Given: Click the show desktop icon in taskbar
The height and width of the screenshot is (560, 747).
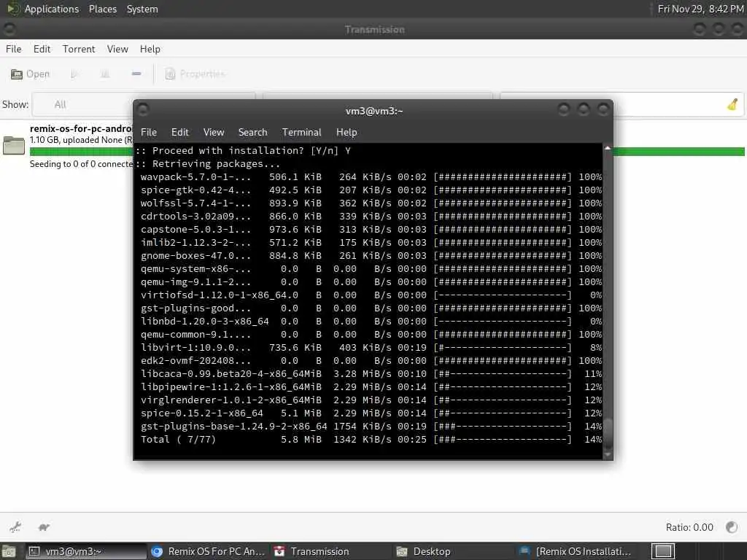Looking at the screenshot, I should (9, 551).
